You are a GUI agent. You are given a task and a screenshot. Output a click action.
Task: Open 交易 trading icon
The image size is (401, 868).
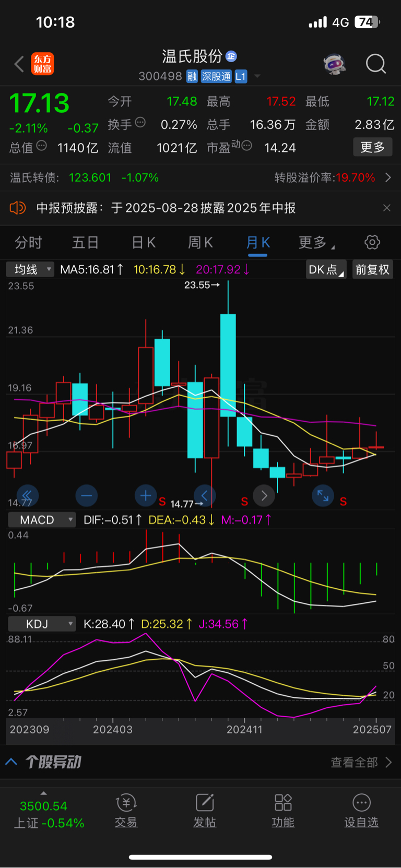126,811
